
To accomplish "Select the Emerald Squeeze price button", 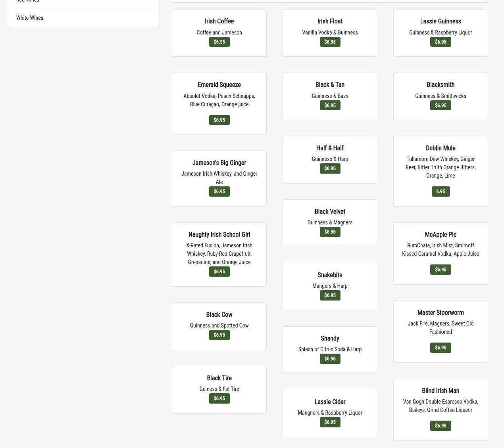I will tap(219, 120).
